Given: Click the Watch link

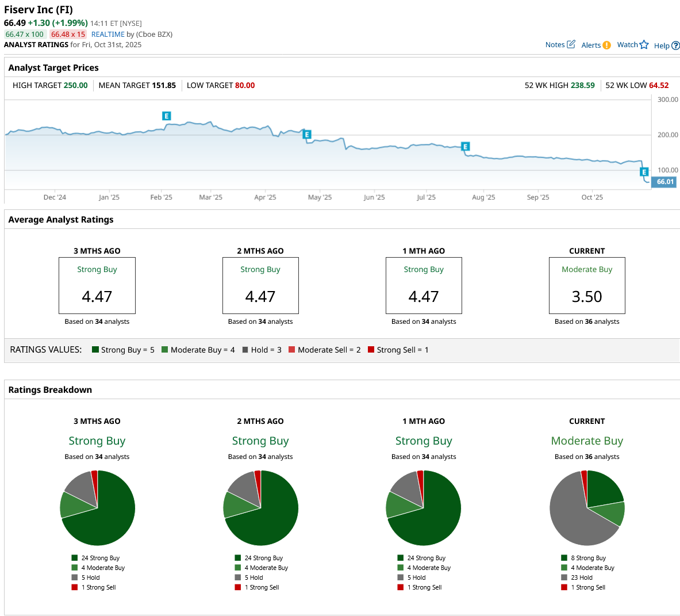Looking at the screenshot, I should point(627,45).
